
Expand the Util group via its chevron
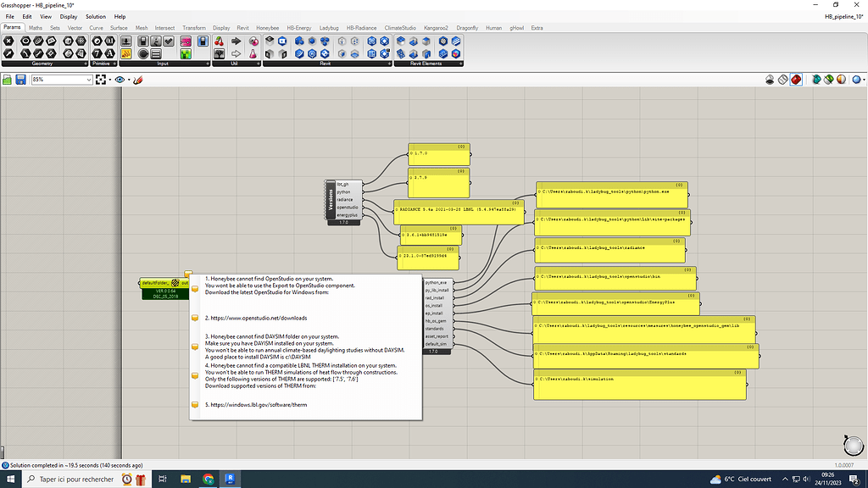click(x=259, y=63)
